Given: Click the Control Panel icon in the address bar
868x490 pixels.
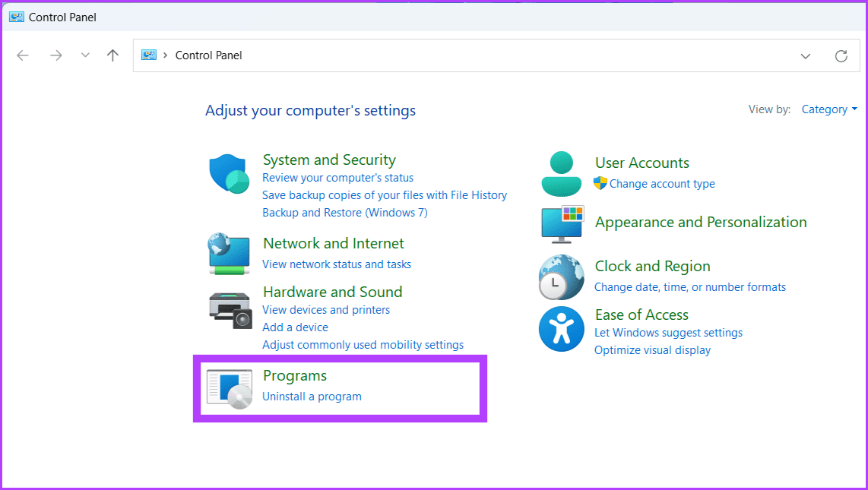Looking at the screenshot, I should (149, 55).
